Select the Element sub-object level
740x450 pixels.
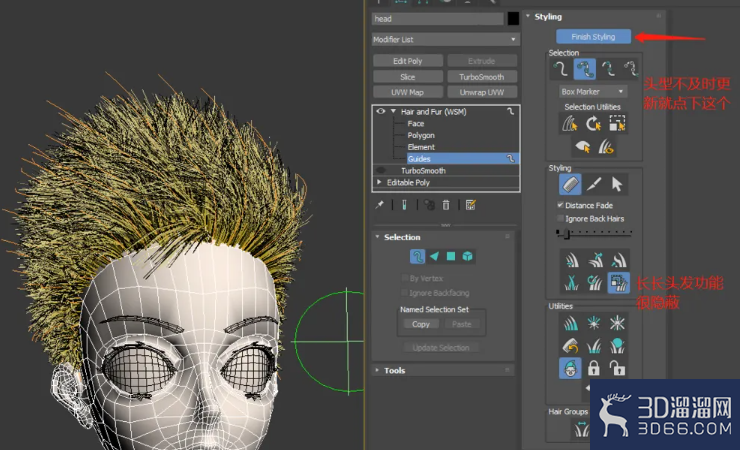point(421,147)
